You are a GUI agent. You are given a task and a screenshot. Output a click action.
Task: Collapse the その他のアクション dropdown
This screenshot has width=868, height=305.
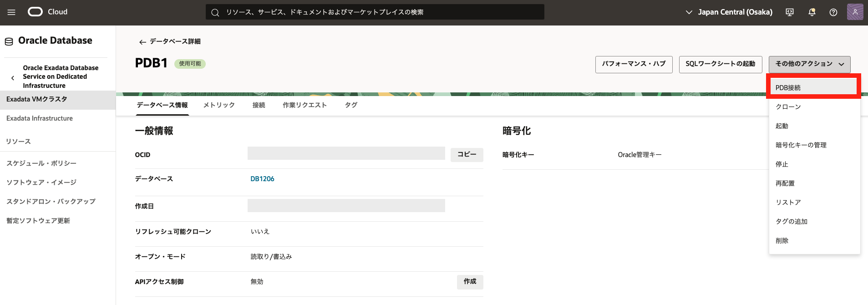point(809,64)
